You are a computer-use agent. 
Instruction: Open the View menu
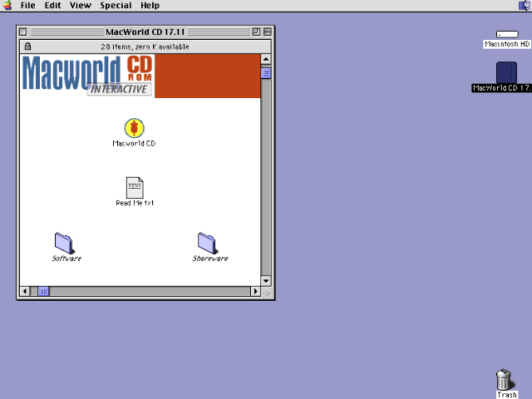point(81,6)
